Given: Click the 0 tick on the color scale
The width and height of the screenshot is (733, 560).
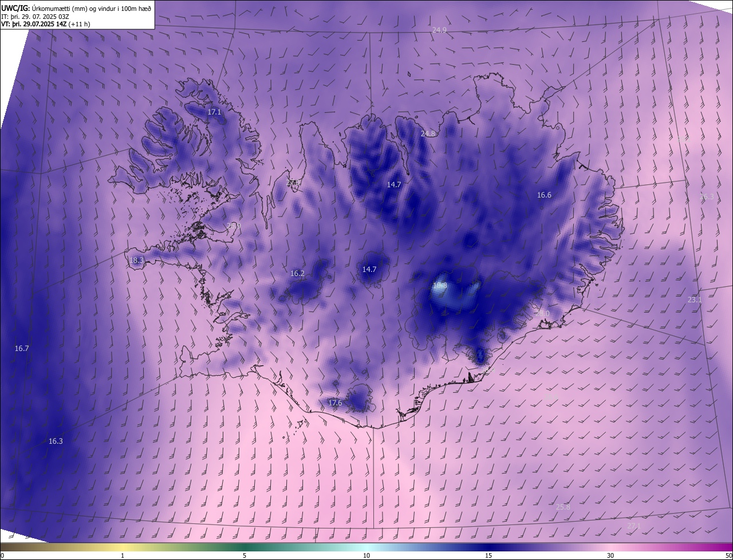Looking at the screenshot, I should click(2, 556).
